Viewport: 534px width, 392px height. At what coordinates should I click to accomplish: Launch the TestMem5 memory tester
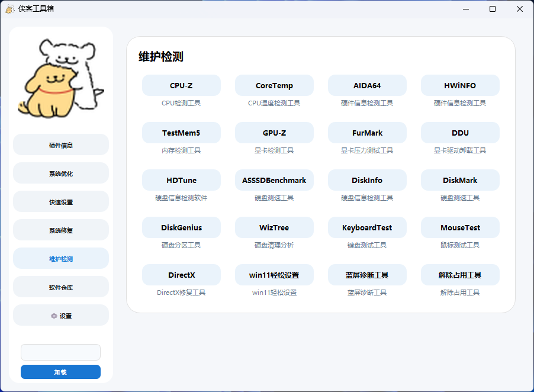(181, 133)
